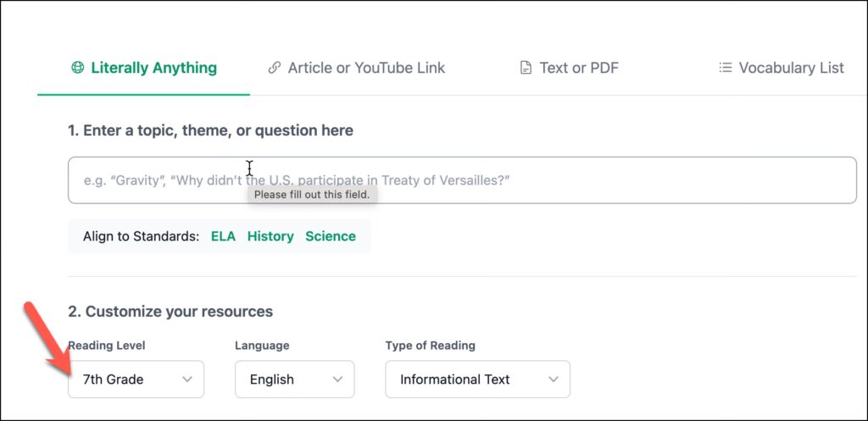The width and height of the screenshot is (868, 421).
Task: Click the list icon for Vocabulary List
Action: click(725, 68)
